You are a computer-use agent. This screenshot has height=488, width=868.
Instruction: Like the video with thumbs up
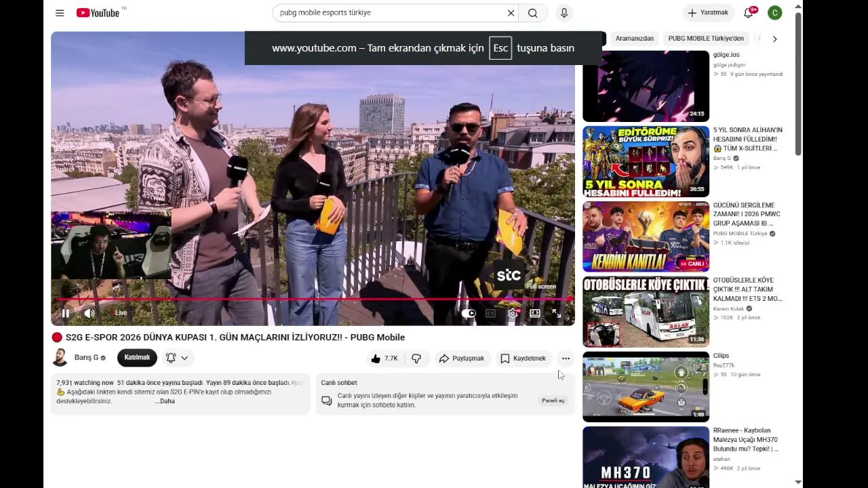(384, 359)
